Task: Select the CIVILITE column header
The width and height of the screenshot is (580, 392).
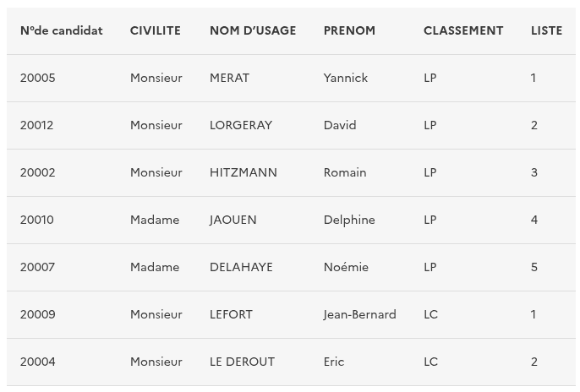Action: click(x=156, y=30)
